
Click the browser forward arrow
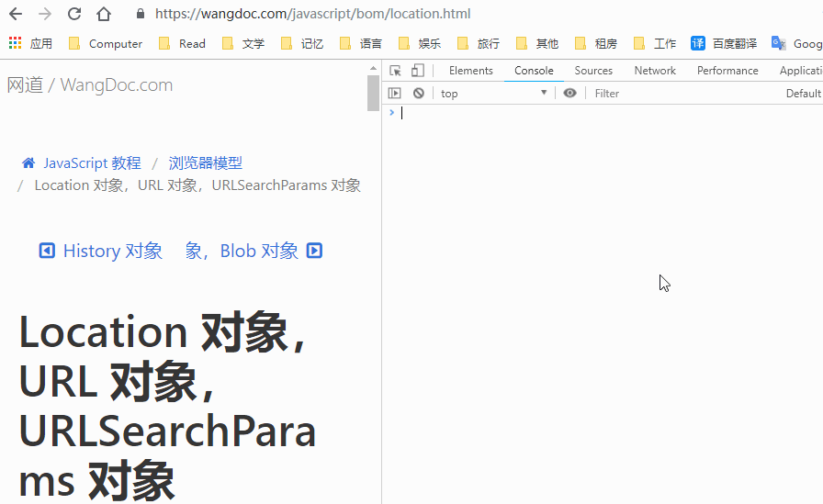point(45,14)
